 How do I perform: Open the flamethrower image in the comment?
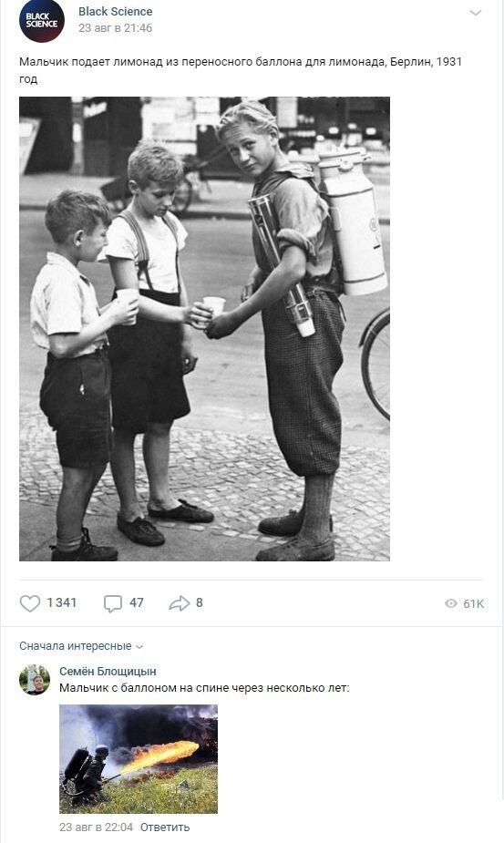click(x=139, y=759)
